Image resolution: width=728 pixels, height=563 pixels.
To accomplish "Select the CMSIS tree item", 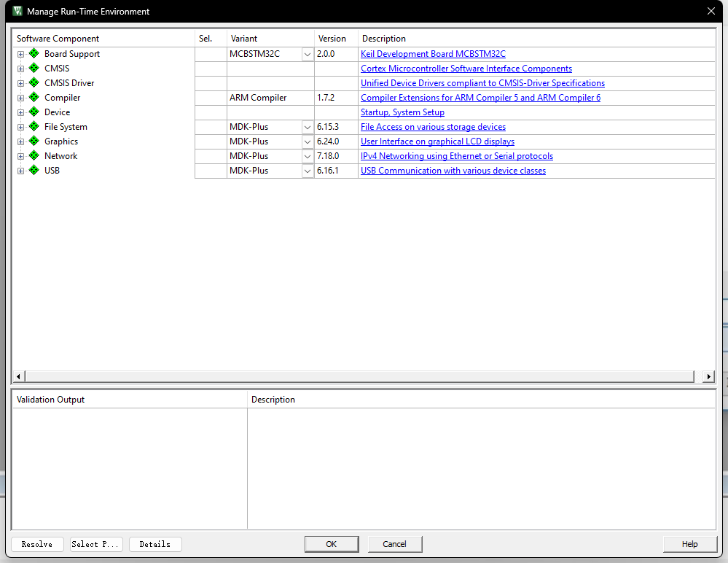I will (x=57, y=69).
